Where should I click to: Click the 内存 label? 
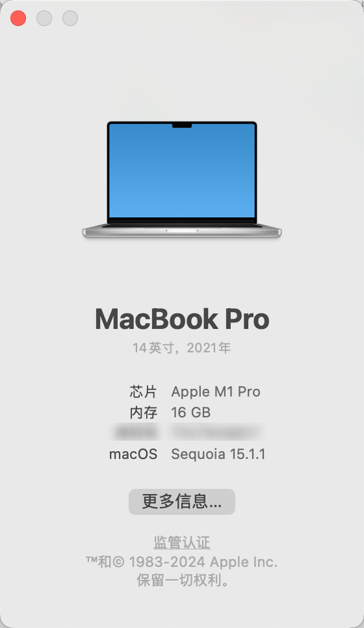point(143,413)
